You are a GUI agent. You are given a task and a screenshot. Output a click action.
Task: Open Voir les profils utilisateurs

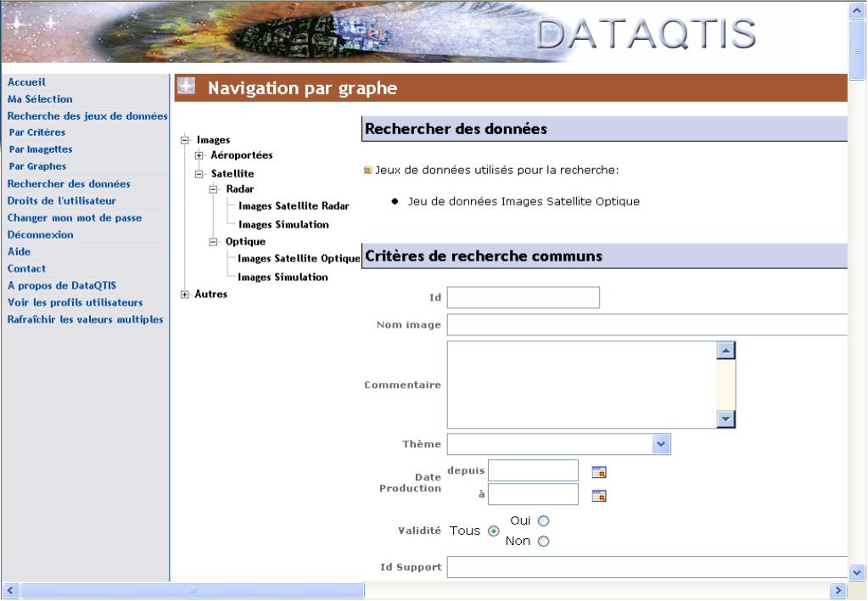pos(75,302)
